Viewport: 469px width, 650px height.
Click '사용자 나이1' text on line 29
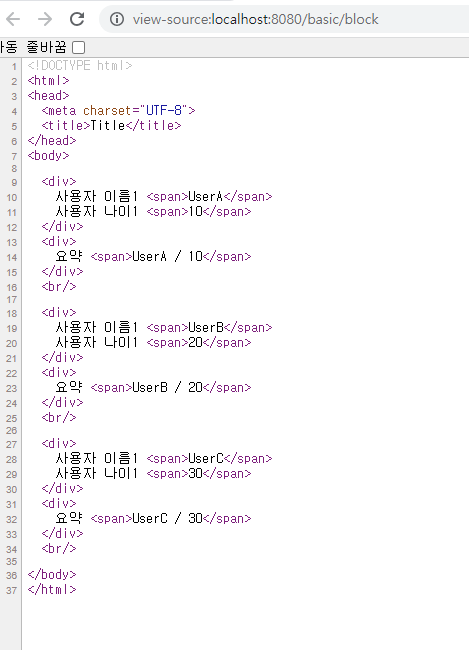point(97,473)
